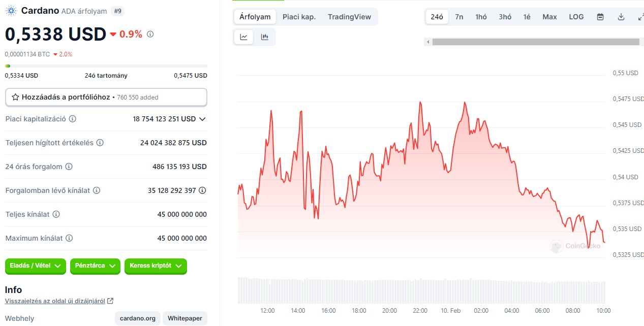Select 24ó time range
Screen dimensions: 644x326
point(437,17)
